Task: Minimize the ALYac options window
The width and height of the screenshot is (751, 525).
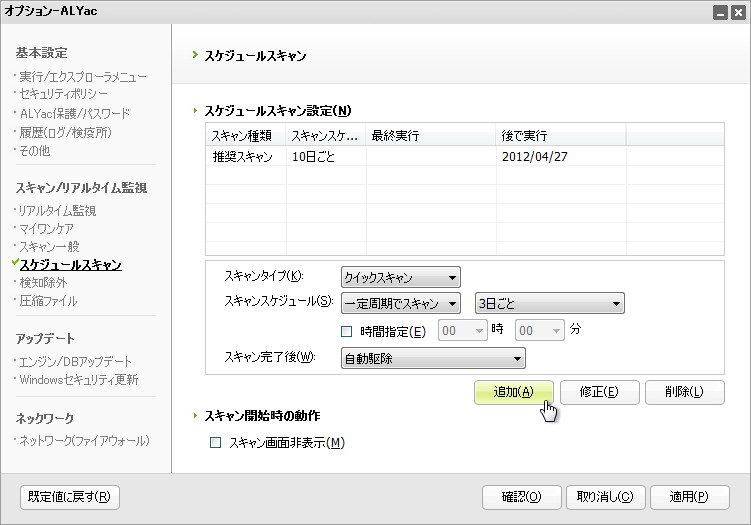Action: click(x=720, y=12)
